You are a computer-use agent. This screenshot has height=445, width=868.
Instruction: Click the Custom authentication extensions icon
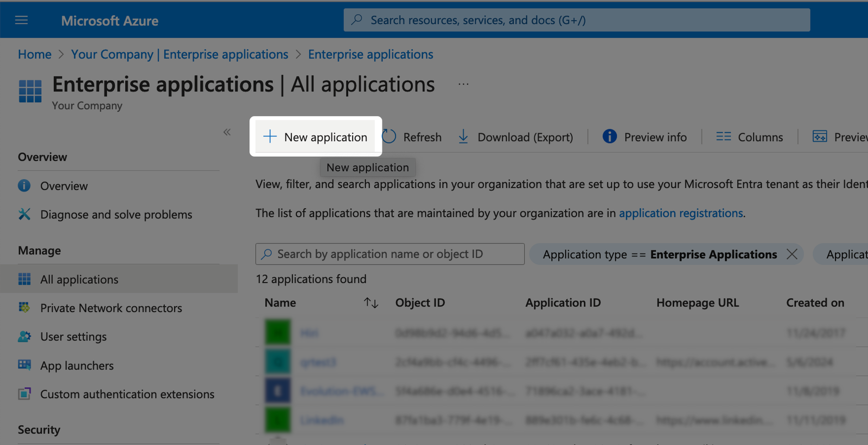coord(24,394)
